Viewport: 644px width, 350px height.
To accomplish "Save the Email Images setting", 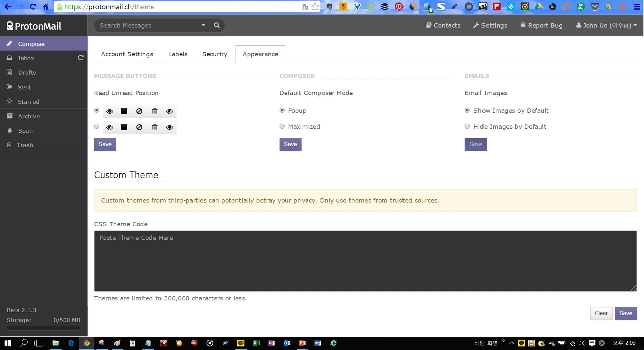I will click(476, 144).
